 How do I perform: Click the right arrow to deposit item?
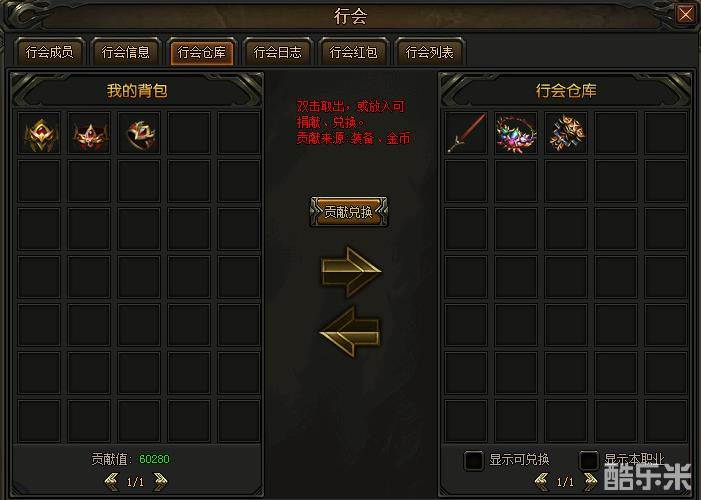[x=351, y=271]
